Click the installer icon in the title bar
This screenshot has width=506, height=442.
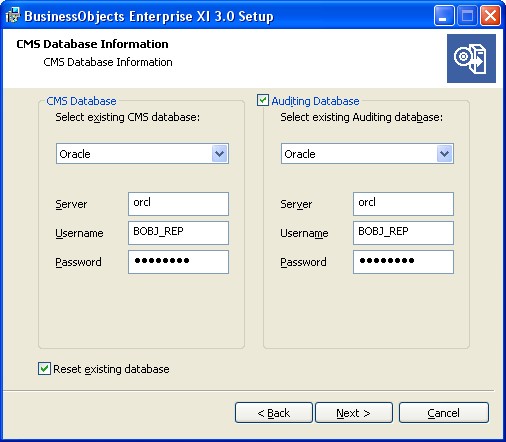(13, 15)
